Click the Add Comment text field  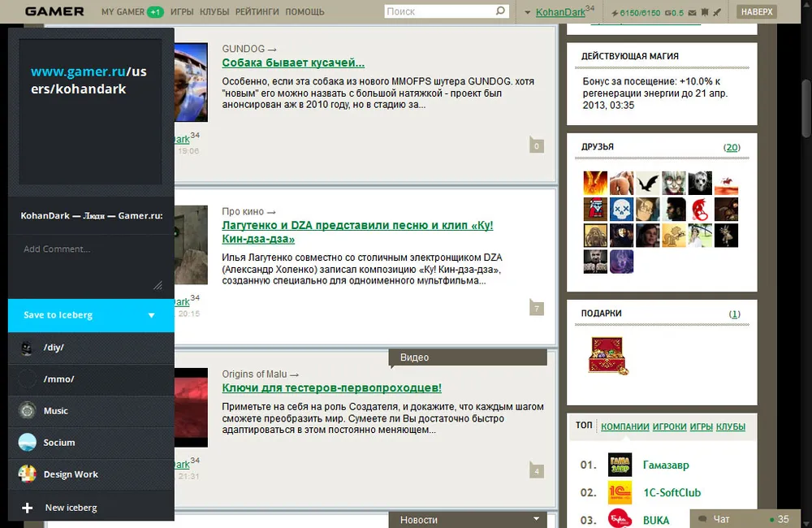coord(91,264)
